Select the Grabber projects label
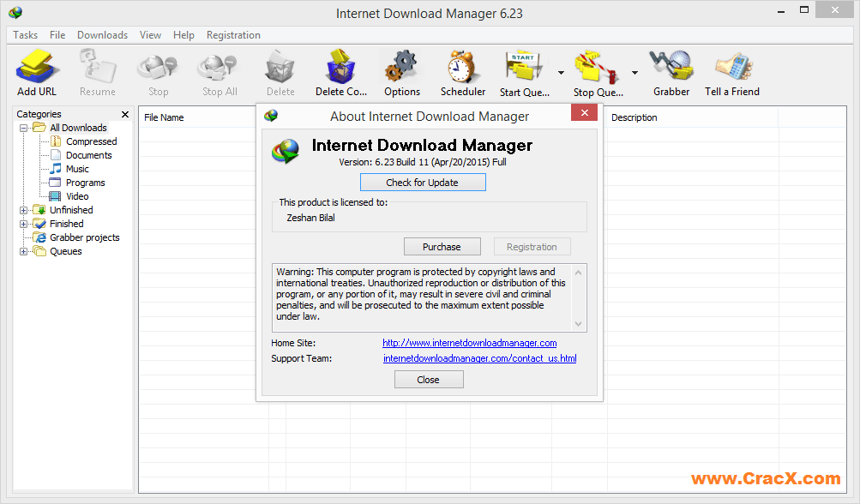 pos(85,237)
